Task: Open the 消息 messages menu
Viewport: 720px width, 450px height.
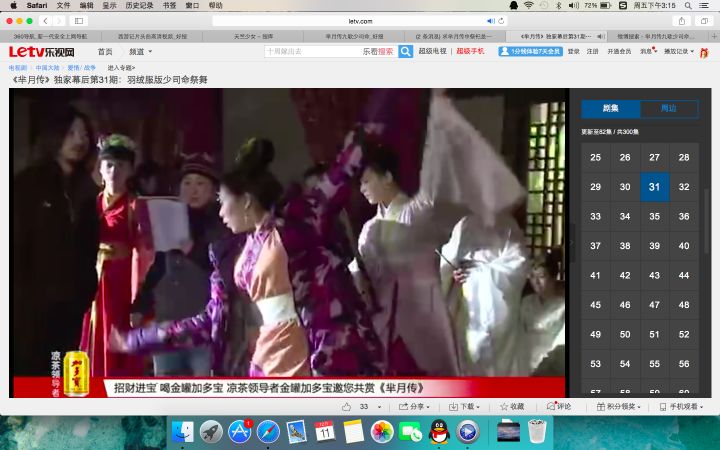Action: (647, 51)
